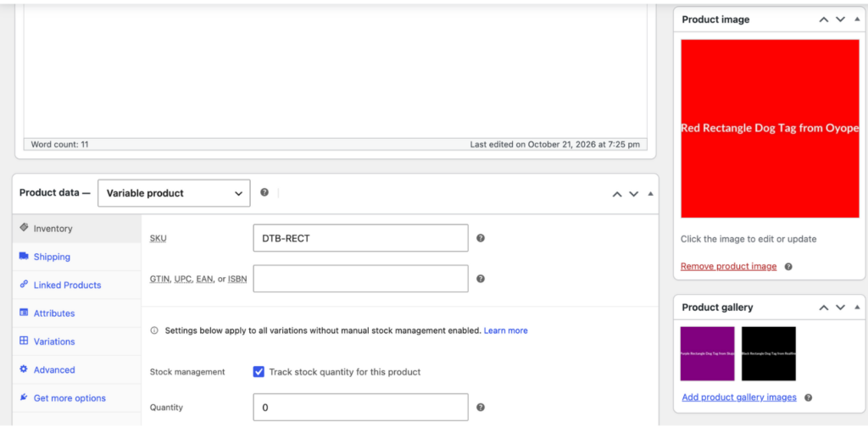Viewport: 868px width, 427px height.
Task: Open the Attributes tab
Action: click(77, 313)
